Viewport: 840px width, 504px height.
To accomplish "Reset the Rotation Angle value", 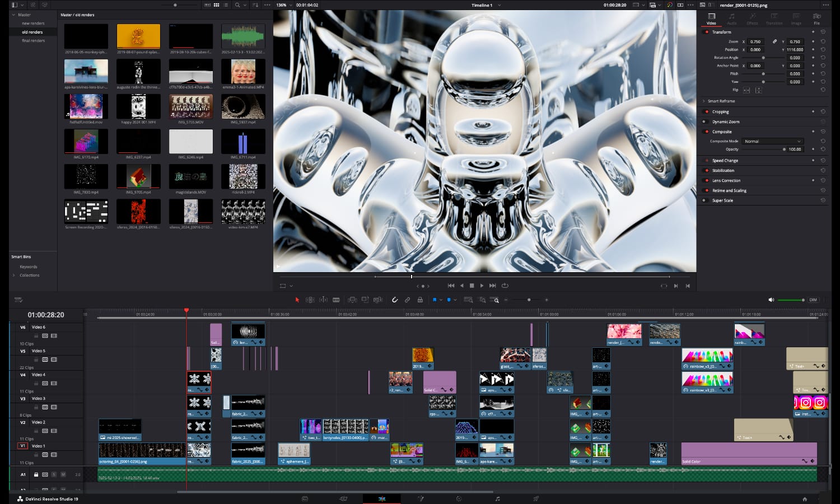I will tap(823, 57).
